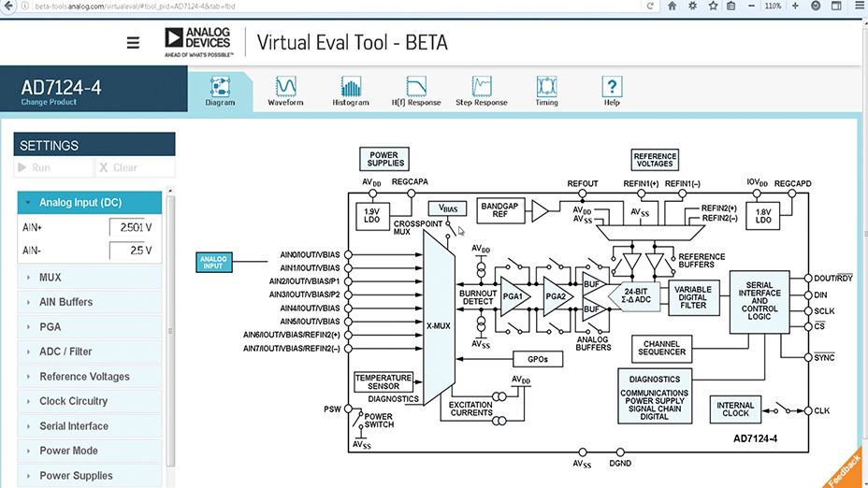This screenshot has width=868, height=488.
Task: Open the Histogram view icon
Action: (351, 86)
